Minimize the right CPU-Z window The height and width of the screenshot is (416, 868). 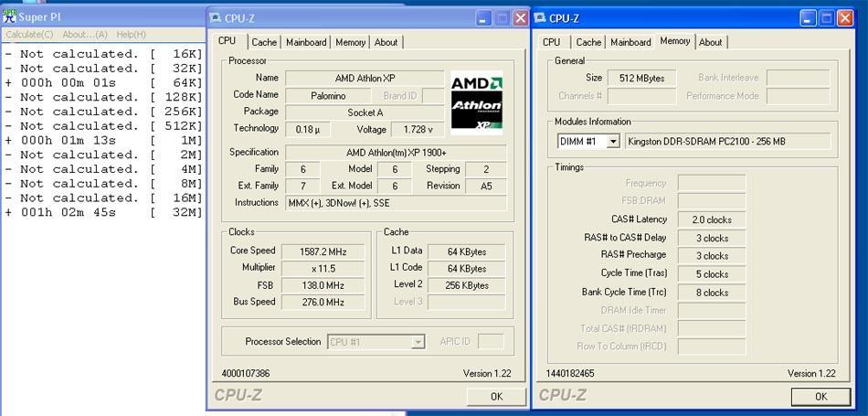809,18
